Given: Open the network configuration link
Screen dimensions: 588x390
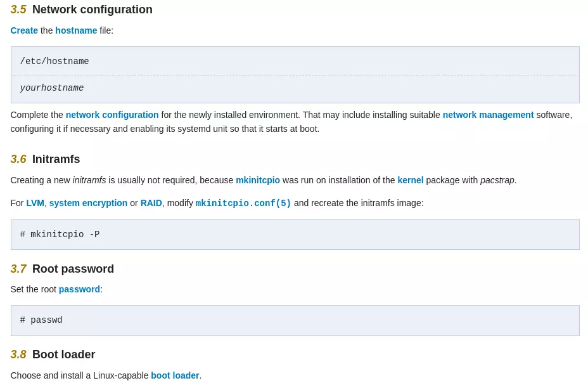Looking at the screenshot, I should point(112,115).
